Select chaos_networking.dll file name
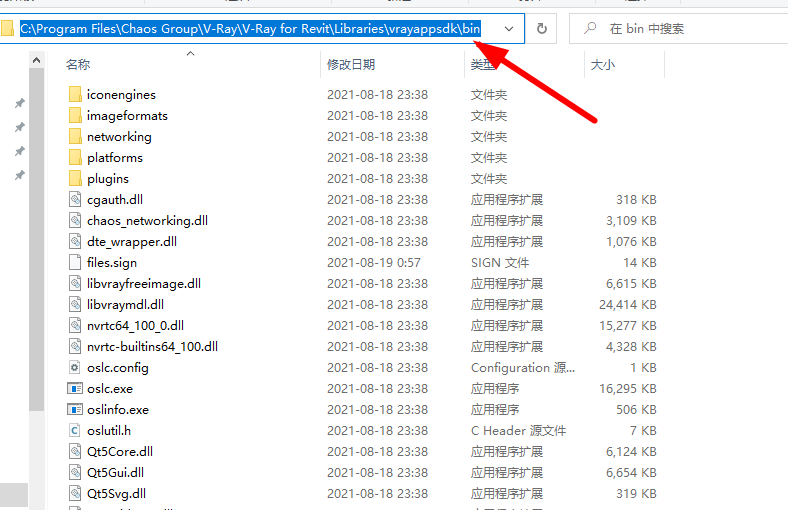Image resolution: width=788 pixels, height=510 pixels. coord(147,221)
